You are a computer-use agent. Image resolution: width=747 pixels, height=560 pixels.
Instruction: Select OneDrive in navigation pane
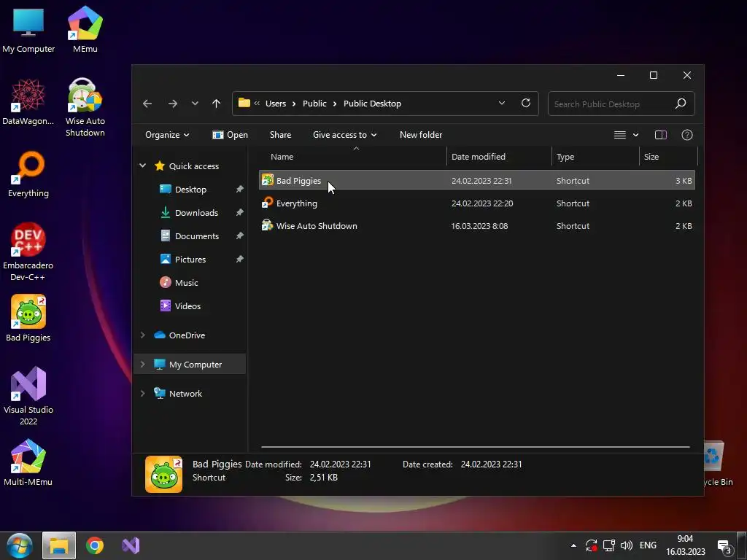pos(187,335)
